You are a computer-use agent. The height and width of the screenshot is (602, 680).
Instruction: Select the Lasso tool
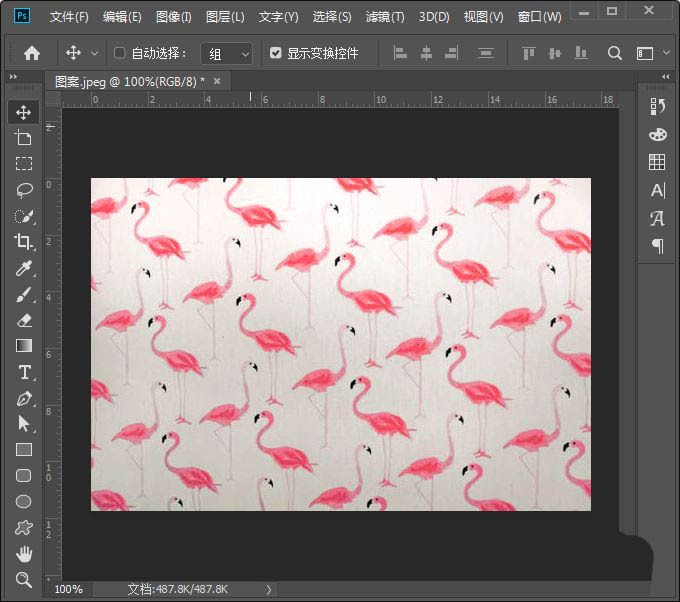[24, 190]
